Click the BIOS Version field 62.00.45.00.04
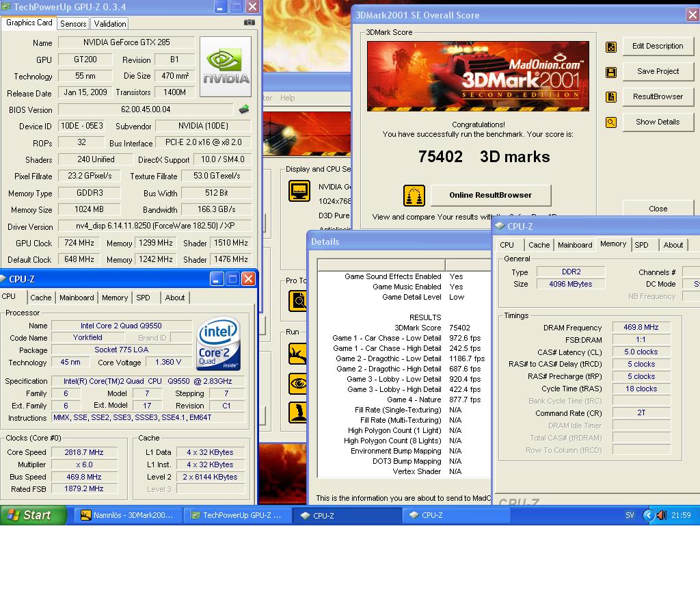The height and width of the screenshot is (602, 700). point(146,109)
